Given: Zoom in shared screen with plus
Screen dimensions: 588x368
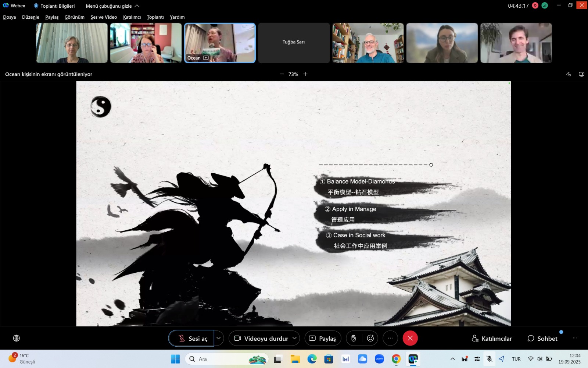Looking at the screenshot, I should click(305, 74).
